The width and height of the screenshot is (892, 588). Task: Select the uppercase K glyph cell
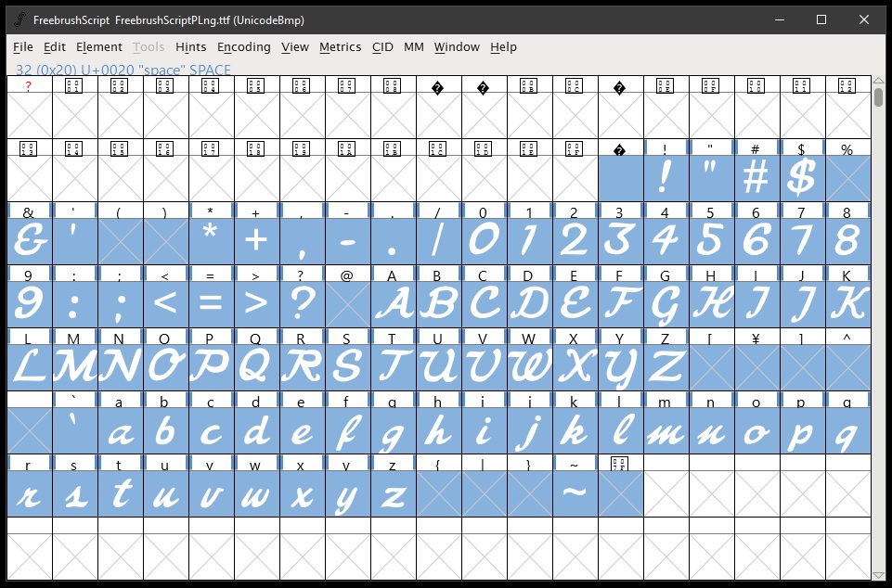pos(848,305)
